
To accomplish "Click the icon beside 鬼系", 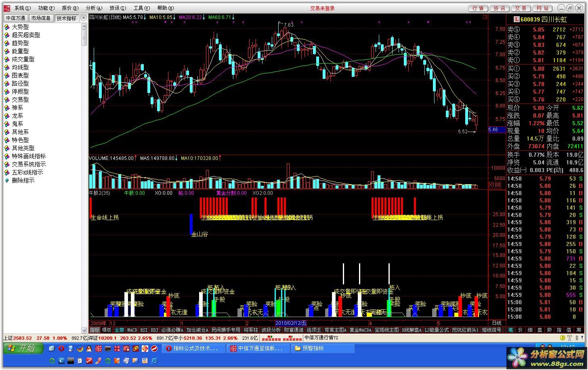I will (7, 124).
